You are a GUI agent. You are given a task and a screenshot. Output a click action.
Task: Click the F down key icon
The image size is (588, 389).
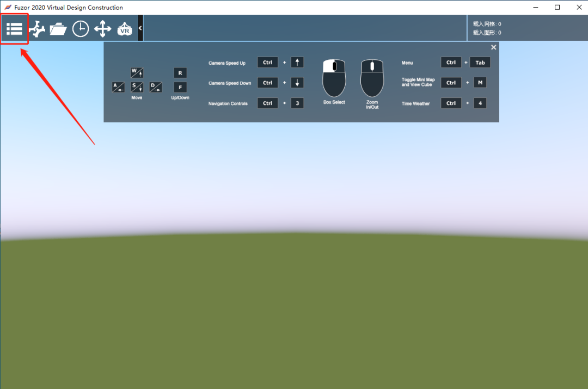180,87
